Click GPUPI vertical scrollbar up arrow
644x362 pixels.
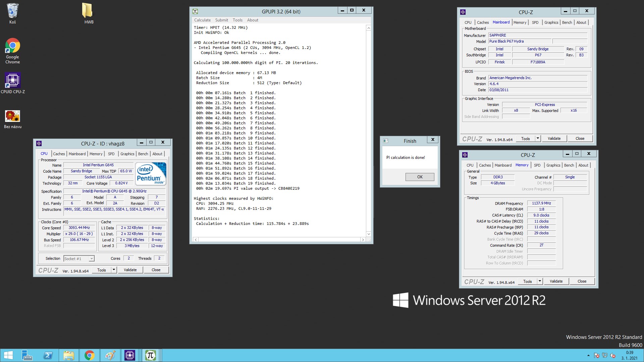(x=369, y=28)
